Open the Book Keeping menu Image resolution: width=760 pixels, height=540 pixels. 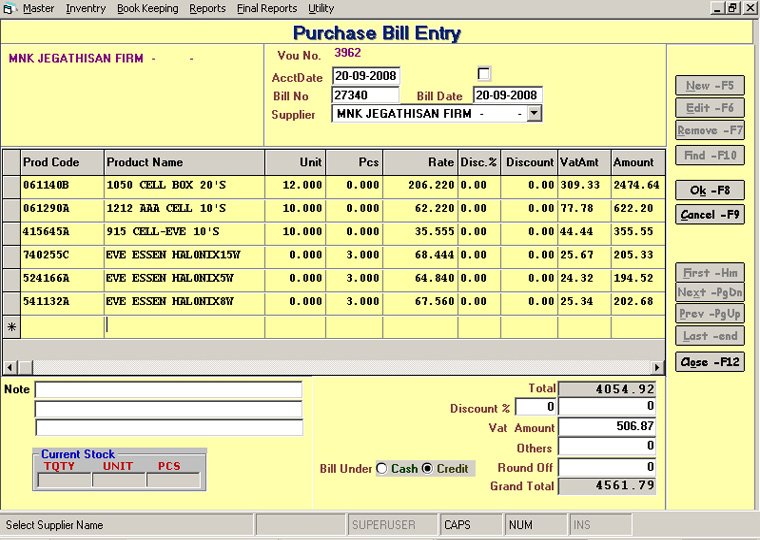[x=147, y=8]
